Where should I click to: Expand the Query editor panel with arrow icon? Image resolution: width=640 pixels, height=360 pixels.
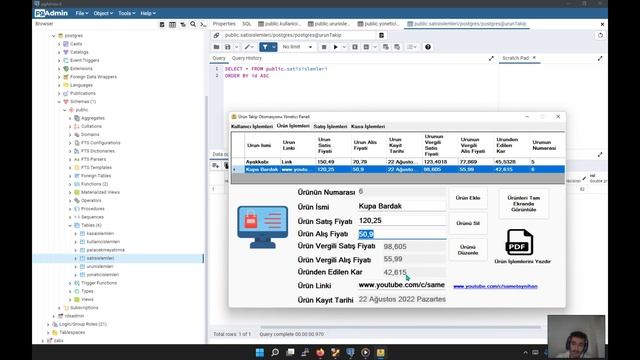(x=491, y=58)
